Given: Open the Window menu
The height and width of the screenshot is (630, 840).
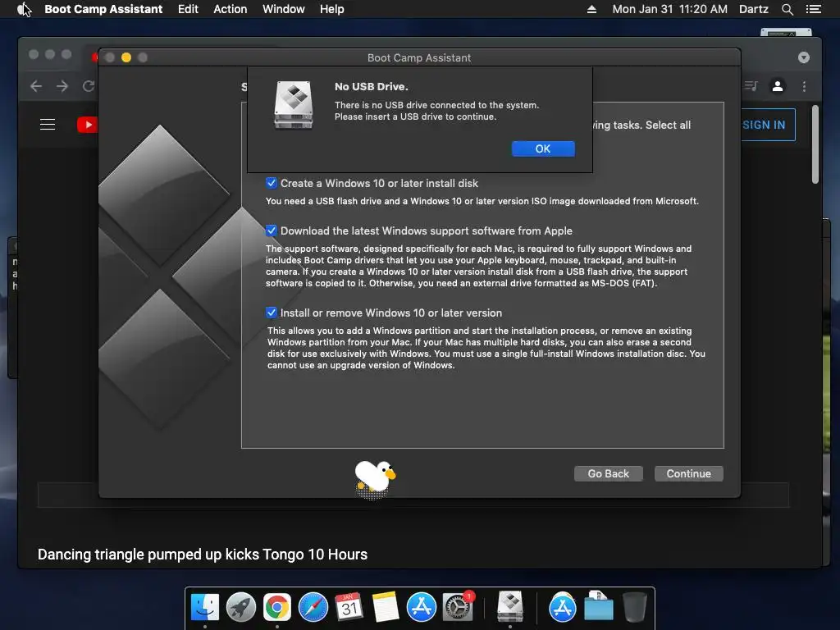Looking at the screenshot, I should click(x=283, y=9).
